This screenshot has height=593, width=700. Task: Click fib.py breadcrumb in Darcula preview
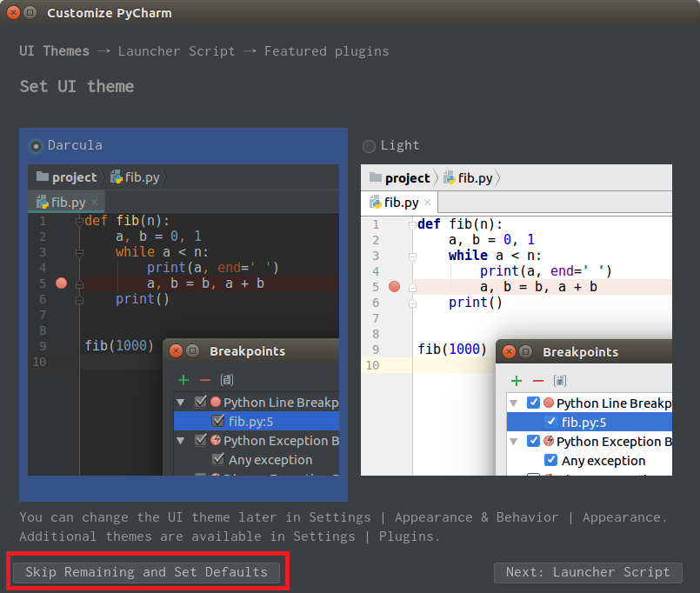pyautogui.click(x=135, y=177)
